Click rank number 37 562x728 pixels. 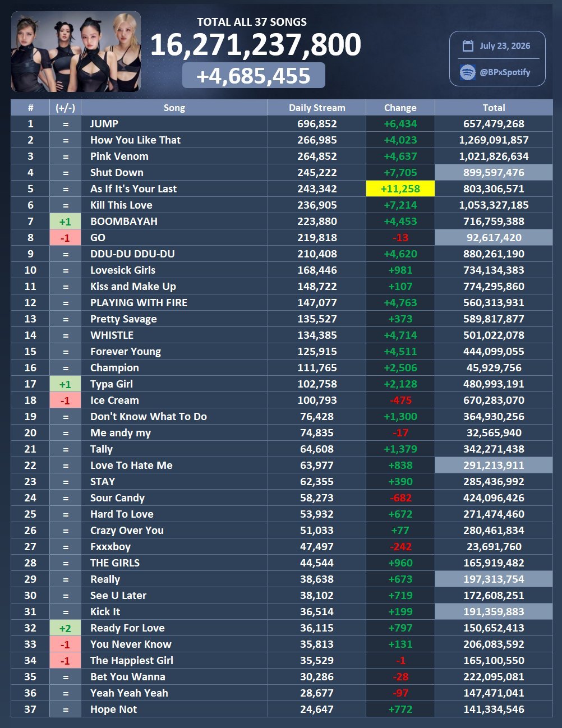(30, 709)
